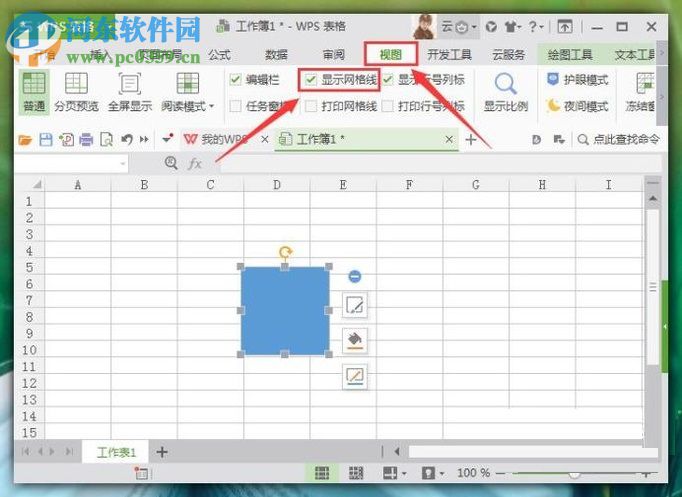Image resolution: width=682 pixels, height=497 pixels.
Task: Click the open folder icon in quick toolbar
Action: pyautogui.click(x=25, y=140)
